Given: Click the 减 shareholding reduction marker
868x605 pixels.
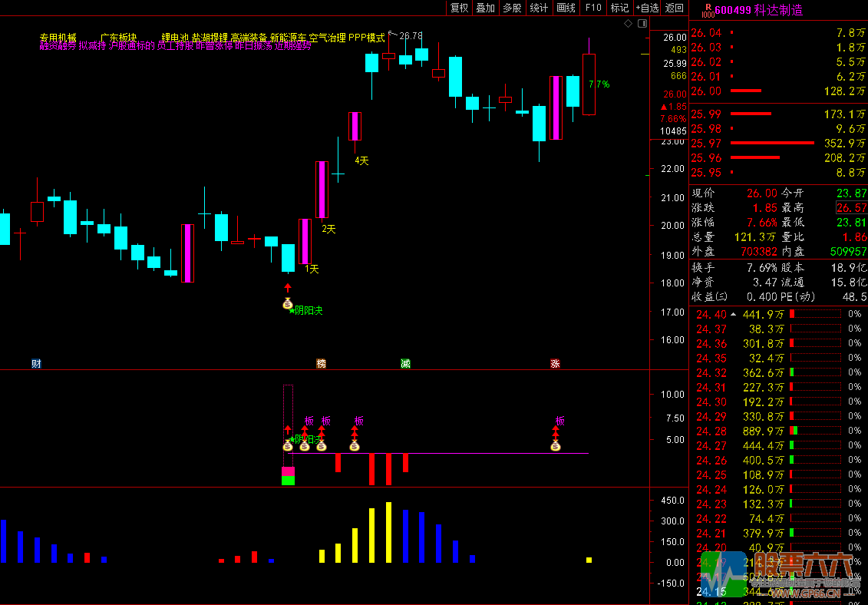Looking at the screenshot, I should tap(405, 363).
